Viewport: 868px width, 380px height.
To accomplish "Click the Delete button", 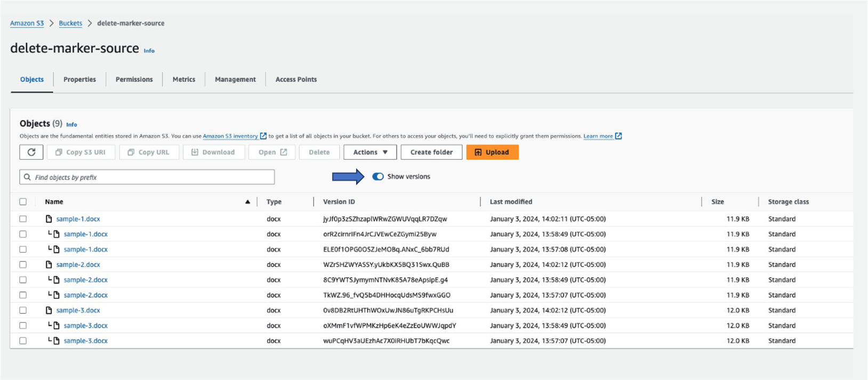I will (x=319, y=152).
